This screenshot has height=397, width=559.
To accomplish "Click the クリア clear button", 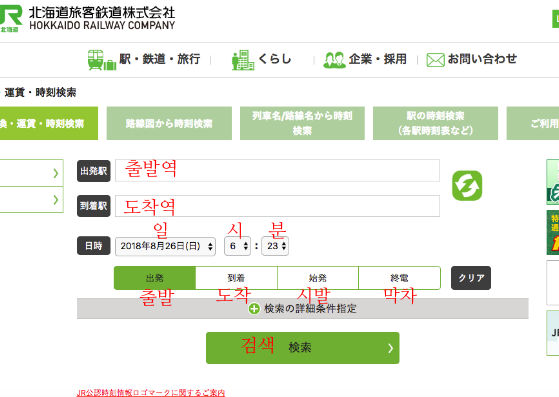I will click(x=471, y=278).
